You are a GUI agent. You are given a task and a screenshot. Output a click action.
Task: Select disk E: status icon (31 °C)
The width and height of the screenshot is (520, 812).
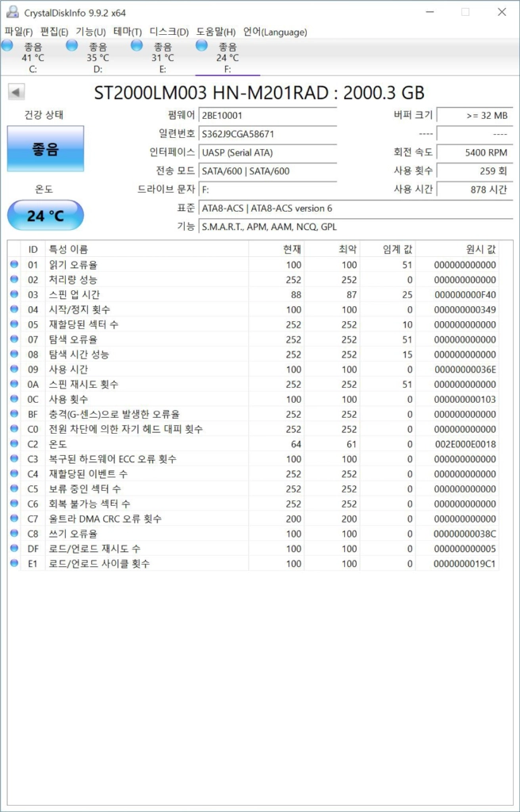(136, 45)
